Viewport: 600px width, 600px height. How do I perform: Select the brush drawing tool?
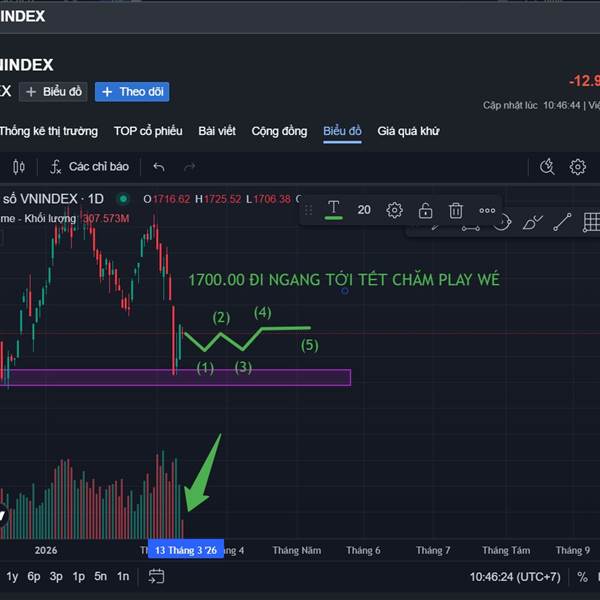[x=532, y=223]
